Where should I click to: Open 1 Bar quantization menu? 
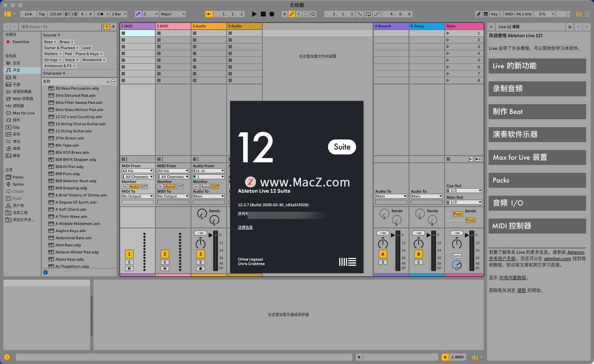[119, 14]
